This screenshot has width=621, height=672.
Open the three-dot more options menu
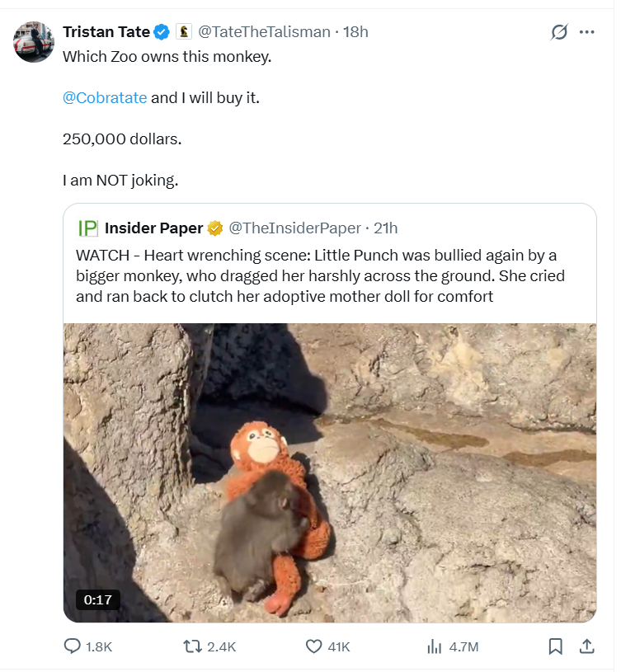587,32
